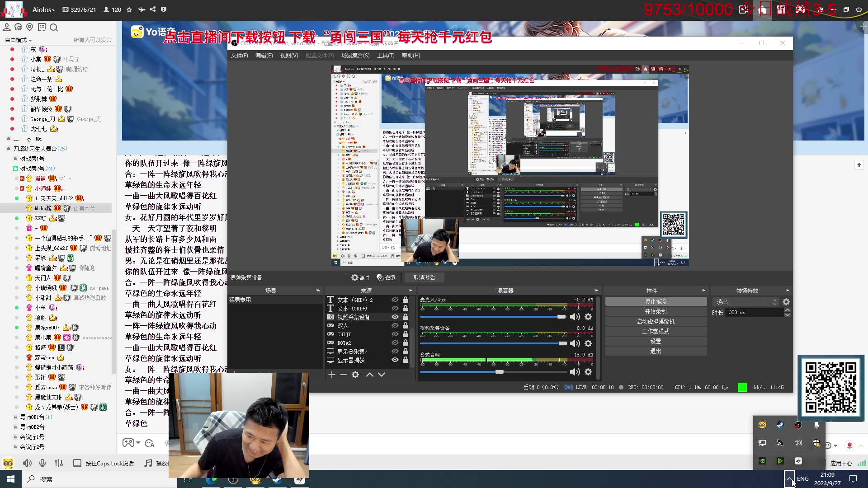Move selected source down with arrow
This screenshot has height=488, width=868.
(x=382, y=375)
